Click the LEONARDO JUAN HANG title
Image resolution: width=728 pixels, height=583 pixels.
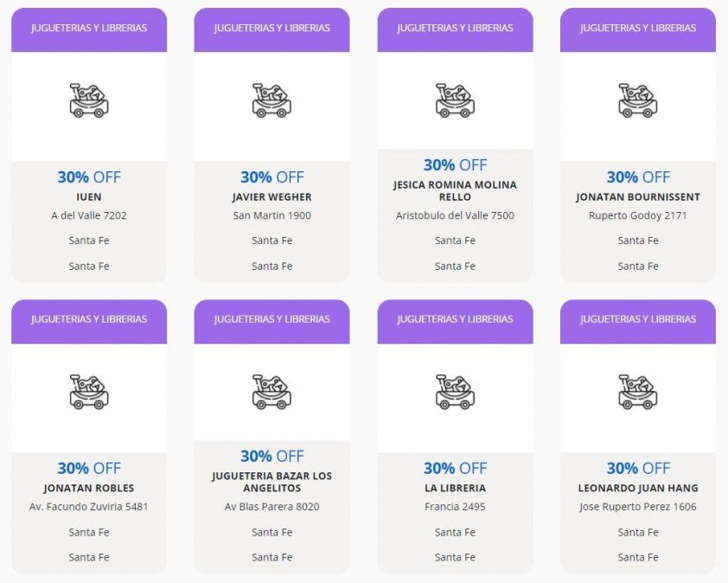638,489
